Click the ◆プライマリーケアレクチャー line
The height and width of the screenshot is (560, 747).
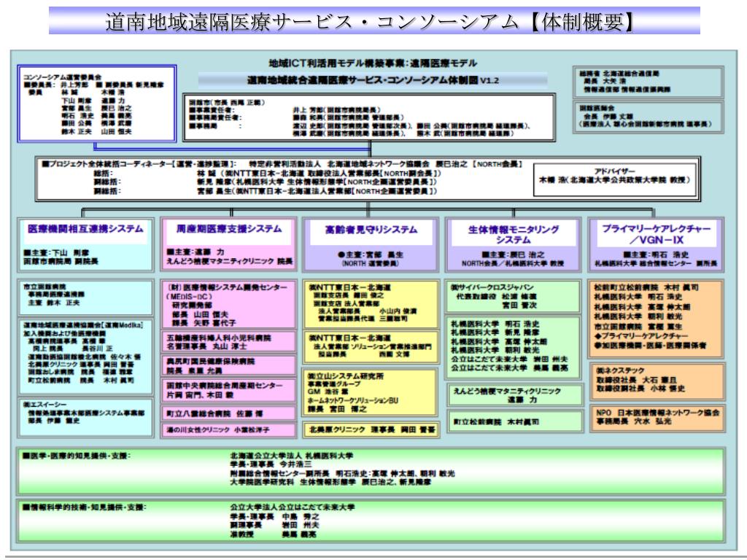point(640,335)
